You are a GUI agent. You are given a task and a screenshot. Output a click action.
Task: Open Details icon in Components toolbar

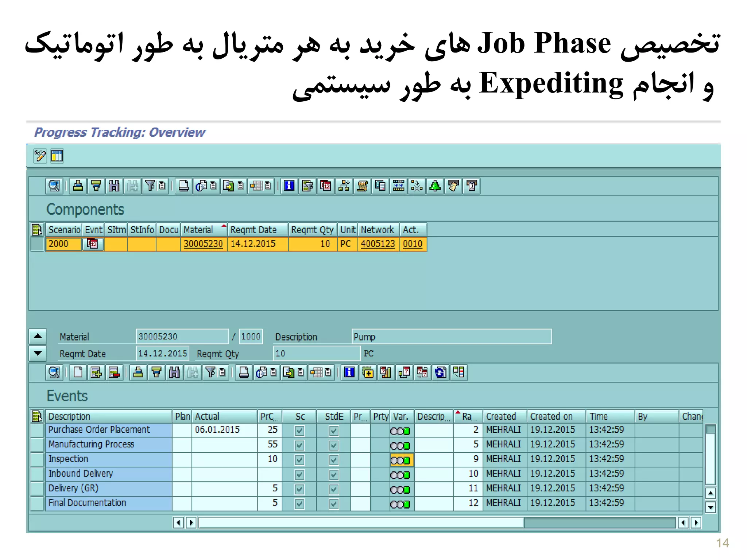click(54, 186)
